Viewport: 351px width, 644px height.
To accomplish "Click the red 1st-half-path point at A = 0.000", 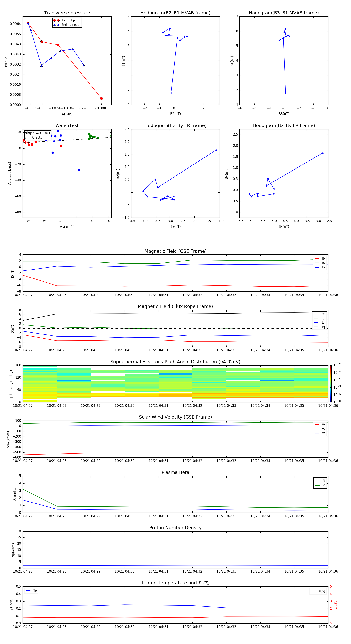I will (x=101, y=99).
